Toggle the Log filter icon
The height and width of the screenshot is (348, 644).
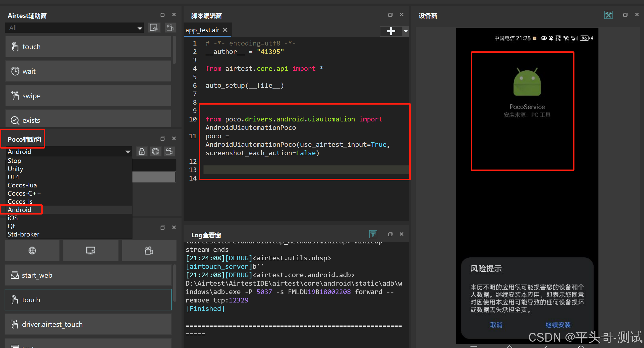(x=373, y=234)
